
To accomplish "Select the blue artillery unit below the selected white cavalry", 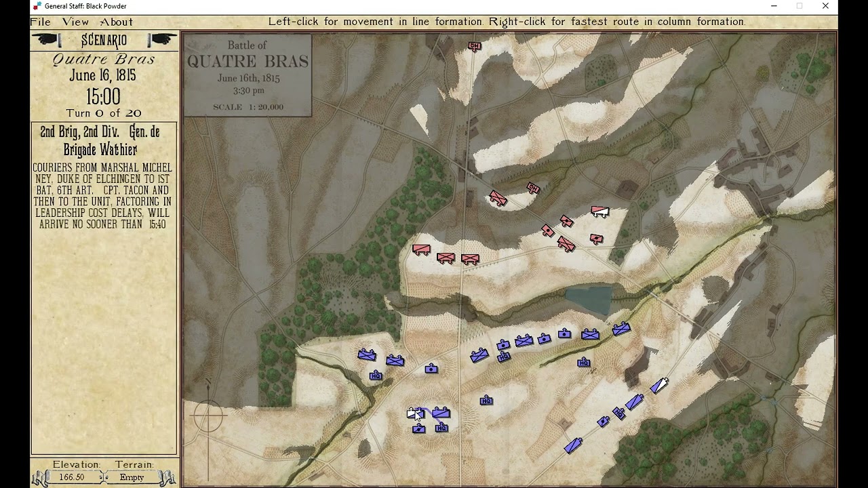I will click(x=419, y=428).
